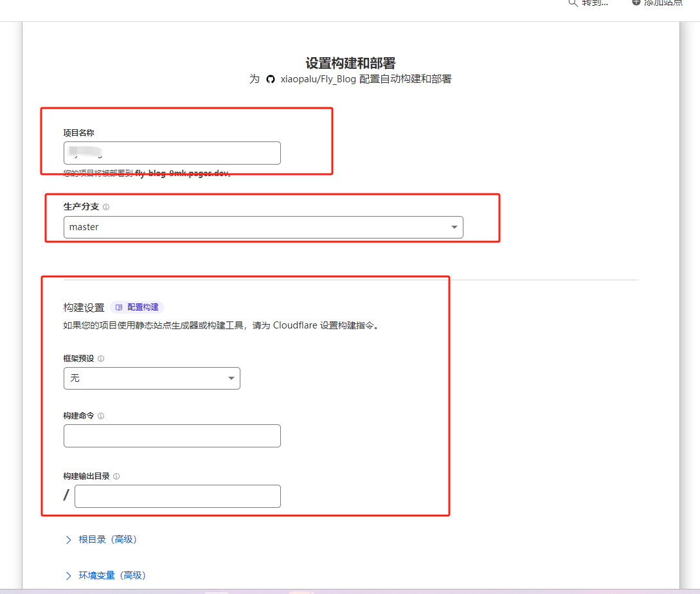Click the chevron arrow beside 根目录（高级）

tap(69, 539)
